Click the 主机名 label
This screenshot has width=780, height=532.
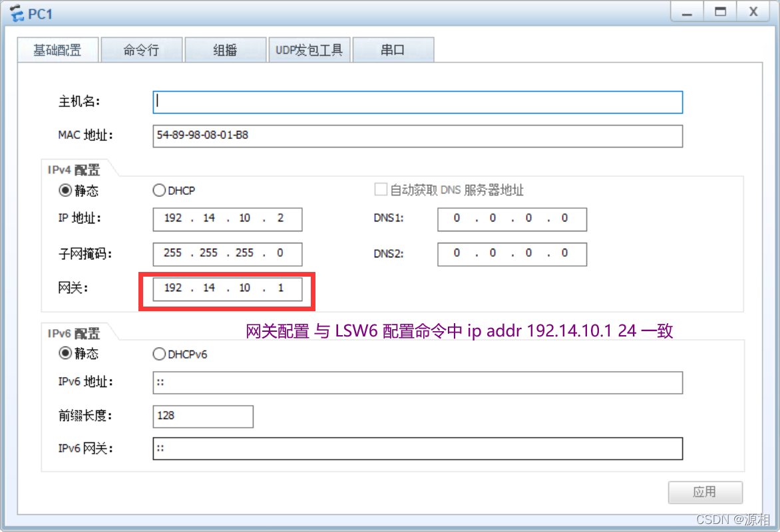coord(79,102)
